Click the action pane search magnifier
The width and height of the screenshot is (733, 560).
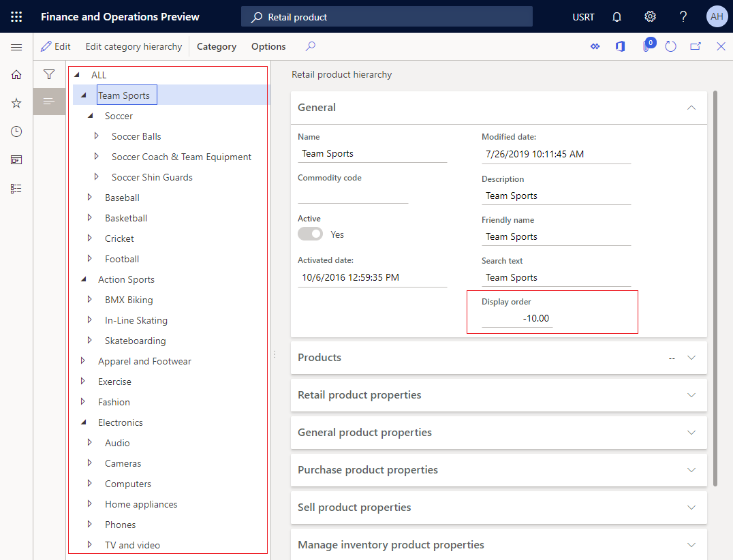point(311,46)
